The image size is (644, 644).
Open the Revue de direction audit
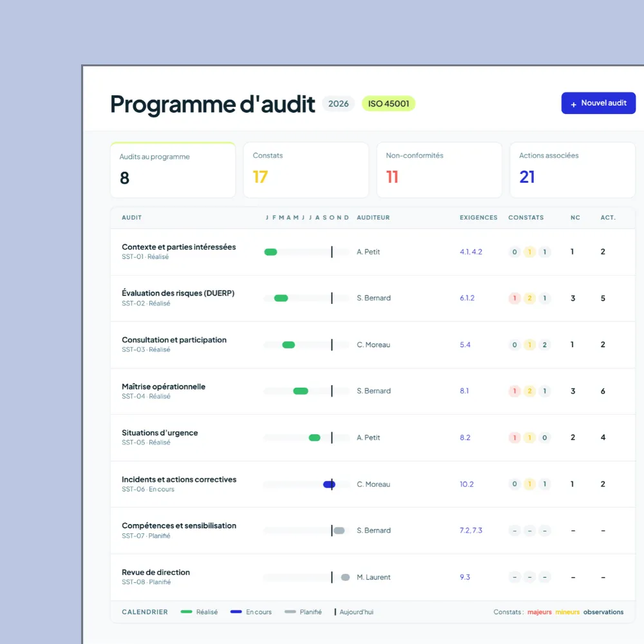[x=156, y=572]
